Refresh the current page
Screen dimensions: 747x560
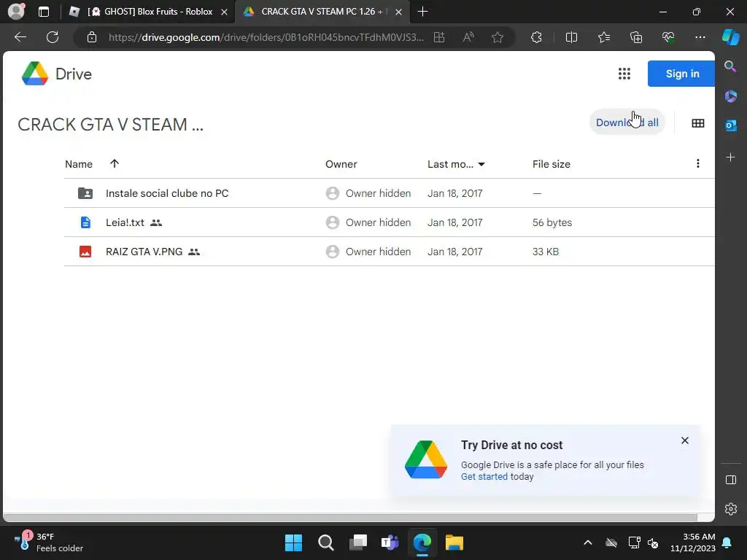click(53, 37)
